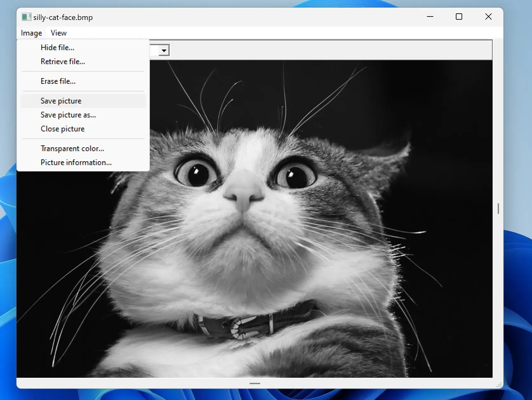Screen dimensions: 532x400
Task: Select Save picture menu item
Action: coord(83,101)
